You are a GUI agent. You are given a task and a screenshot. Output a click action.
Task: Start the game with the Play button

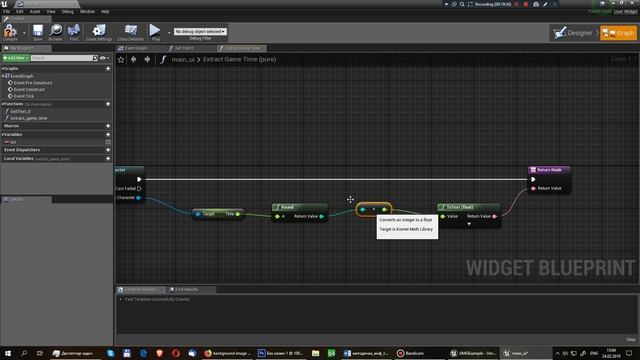click(155, 32)
